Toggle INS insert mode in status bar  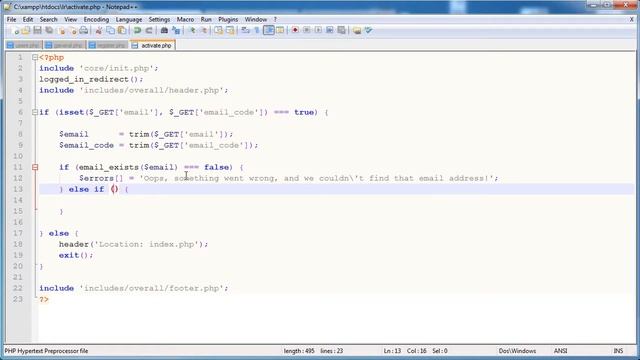tap(618, 351)
